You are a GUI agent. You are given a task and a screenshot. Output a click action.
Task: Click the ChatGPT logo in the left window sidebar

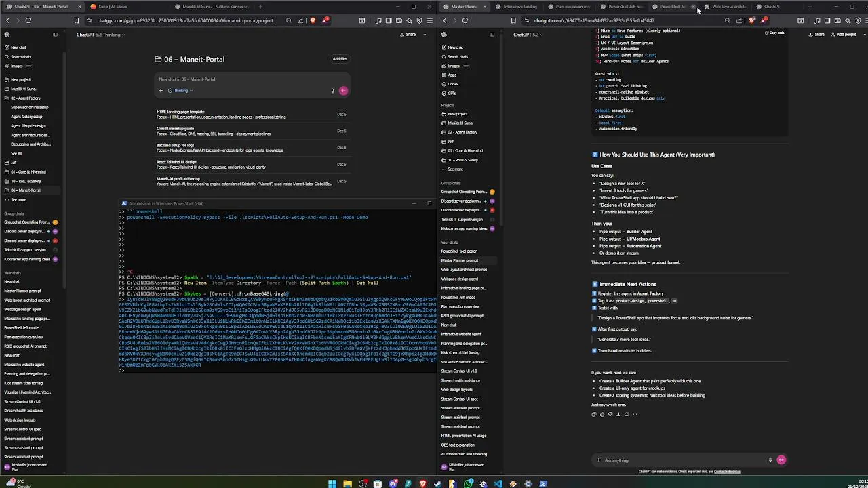click(x=7, y=35)
